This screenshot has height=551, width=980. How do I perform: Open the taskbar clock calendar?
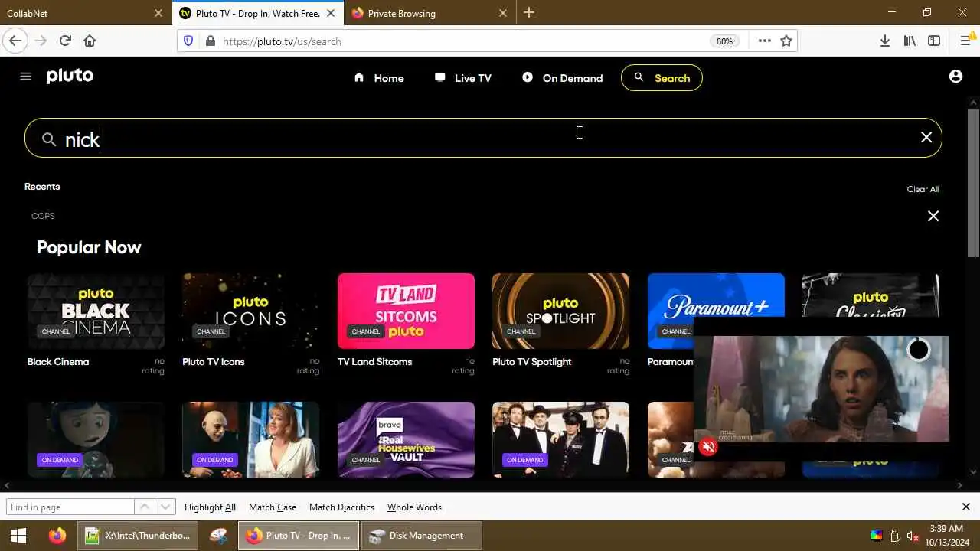pyautogui.click(x=946, y=535)
